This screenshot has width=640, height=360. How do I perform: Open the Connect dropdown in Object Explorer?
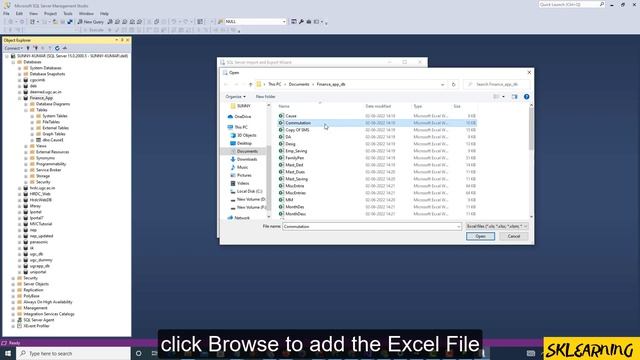13,48
